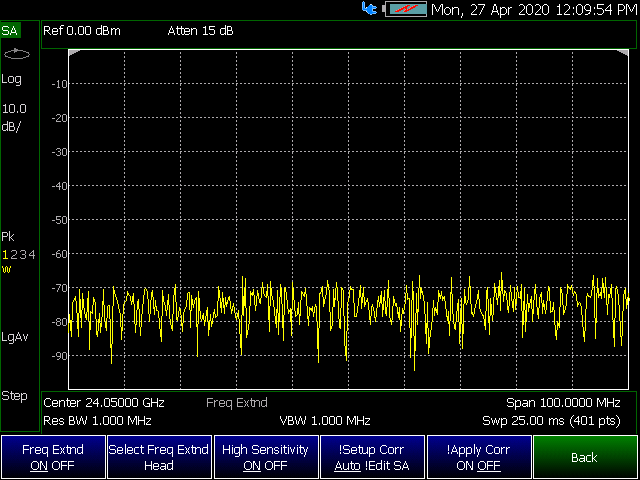Select the SA mode indicator
Viewport: 640px width, 480px height.
(x=9, y=31)
